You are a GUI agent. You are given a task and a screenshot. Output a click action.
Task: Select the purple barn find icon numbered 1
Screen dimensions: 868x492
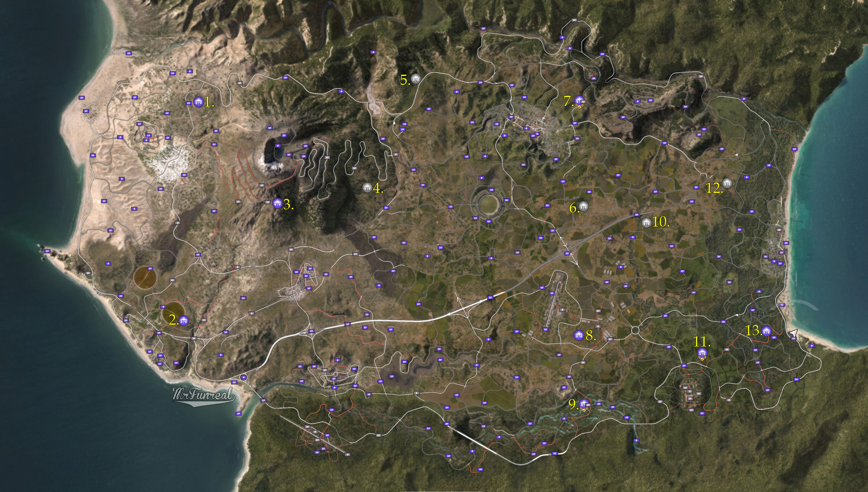click(198, 101)
